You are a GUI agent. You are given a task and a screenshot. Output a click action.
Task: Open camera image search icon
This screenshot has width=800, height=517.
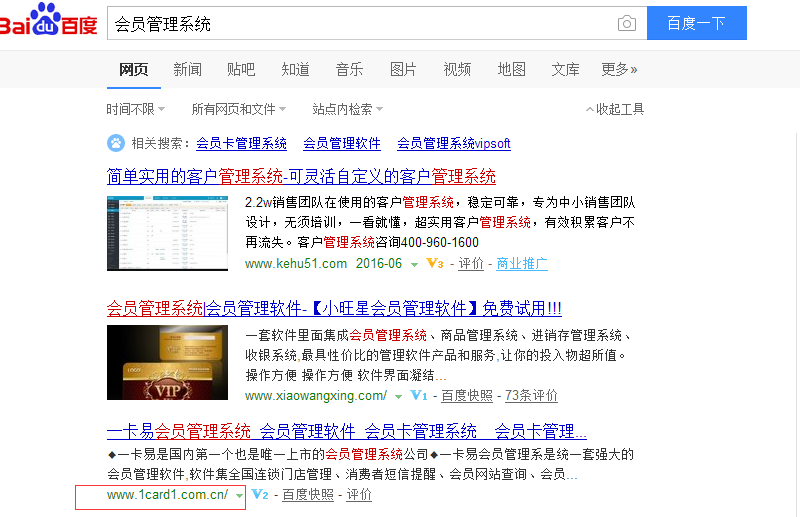(x=627, y=23)
